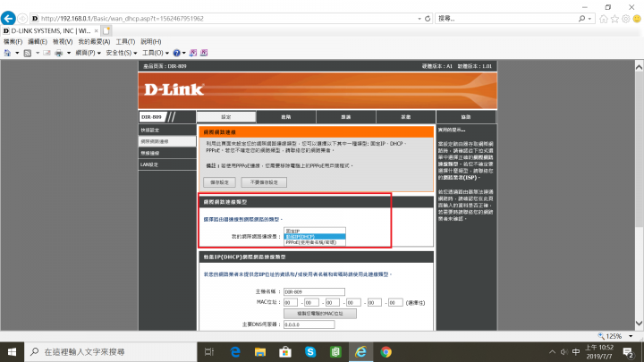Open Microsoft Store from the taskbar

[x=285, y=352]
